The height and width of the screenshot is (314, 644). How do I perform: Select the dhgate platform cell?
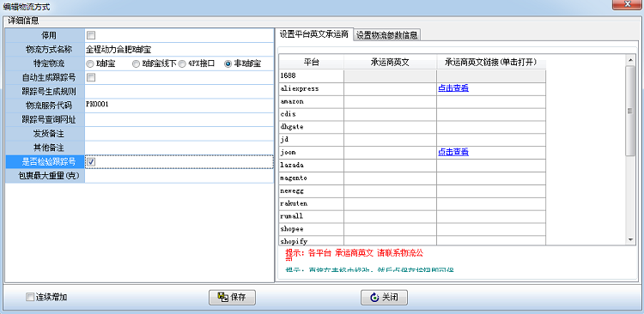coord(312,126)
